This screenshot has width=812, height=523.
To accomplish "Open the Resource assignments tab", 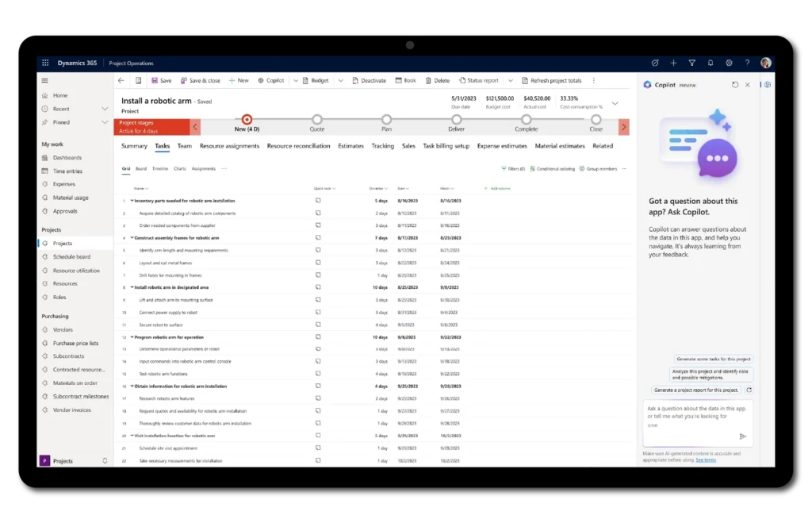I will (x=229, y=146).
